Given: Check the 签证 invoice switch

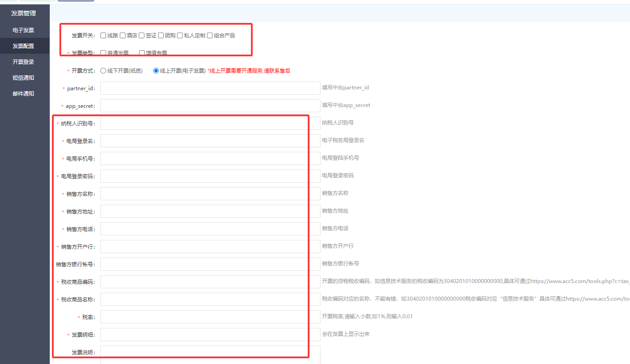Looking at the screenshot, I should [x=142, y=36].
